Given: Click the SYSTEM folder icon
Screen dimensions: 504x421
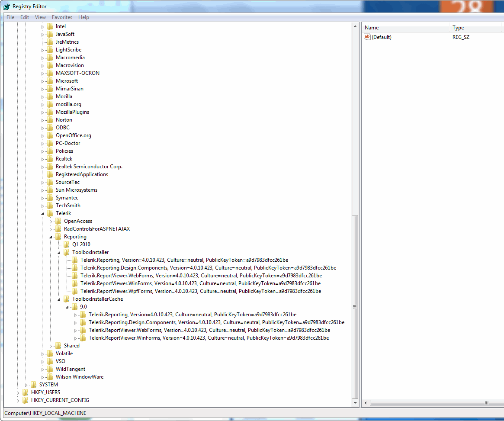Looking at the screenshot, I should (34, 385).
